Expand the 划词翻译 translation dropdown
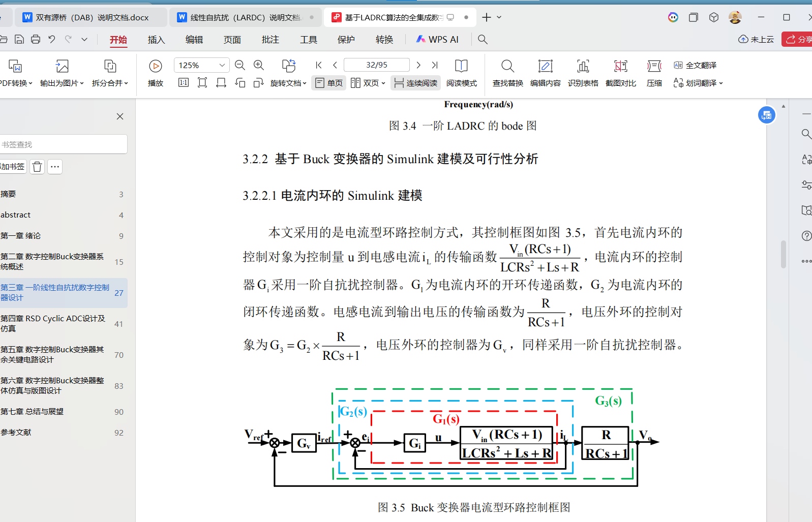The height and width of the screenshot is (522, 812). pos(698,83)
